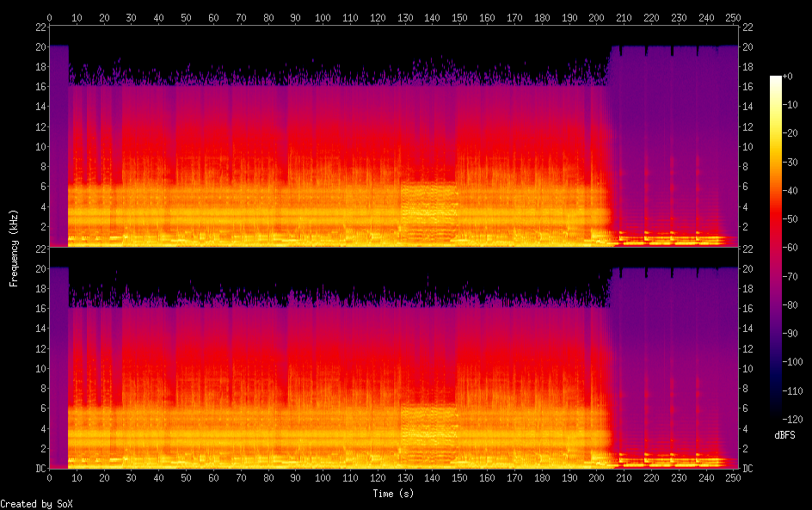Viewport: 812px width, 510px height.
Task: Select the "-120" color scale value
Action: 793,420
